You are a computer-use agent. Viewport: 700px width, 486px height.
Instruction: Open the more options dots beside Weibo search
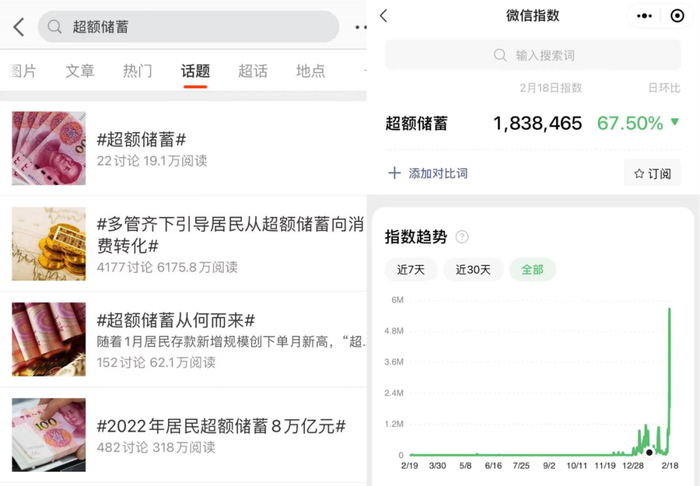tap(361, 27)
